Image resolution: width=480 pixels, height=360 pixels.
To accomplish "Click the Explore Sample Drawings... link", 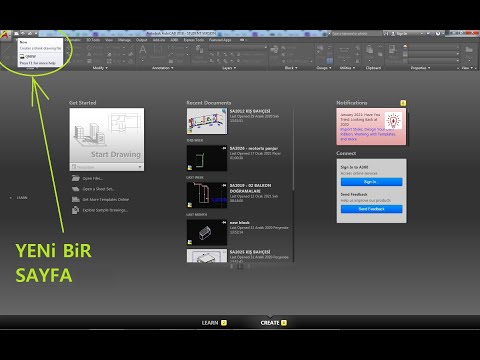I will 105,210.
